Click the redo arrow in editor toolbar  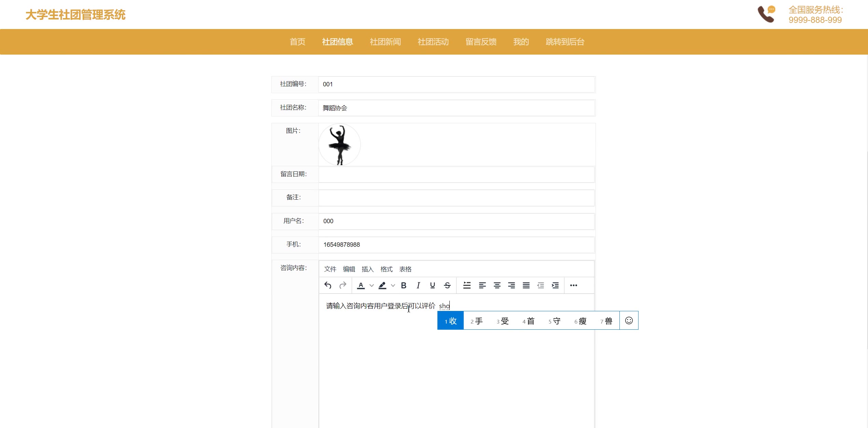click(342, 285)
